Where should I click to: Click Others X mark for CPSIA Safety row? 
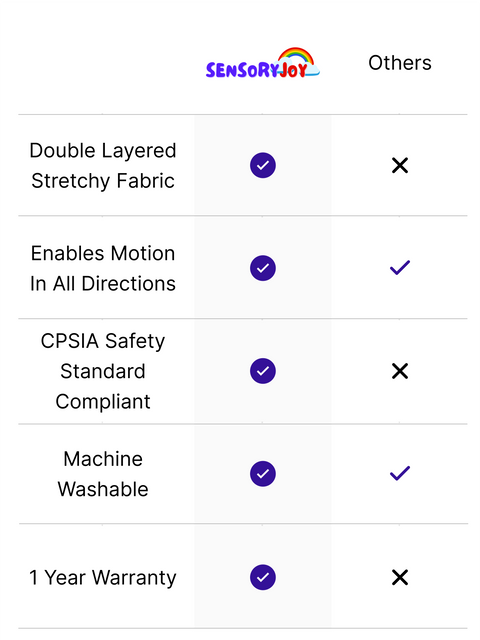point(400,371)
